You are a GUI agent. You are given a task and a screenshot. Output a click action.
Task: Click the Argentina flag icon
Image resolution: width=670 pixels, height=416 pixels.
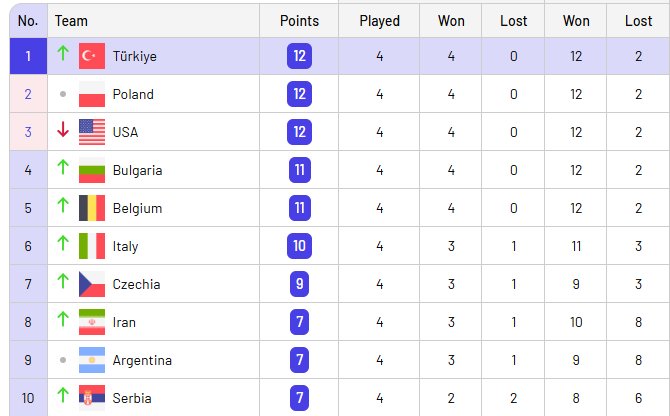(x=92, y=360)
